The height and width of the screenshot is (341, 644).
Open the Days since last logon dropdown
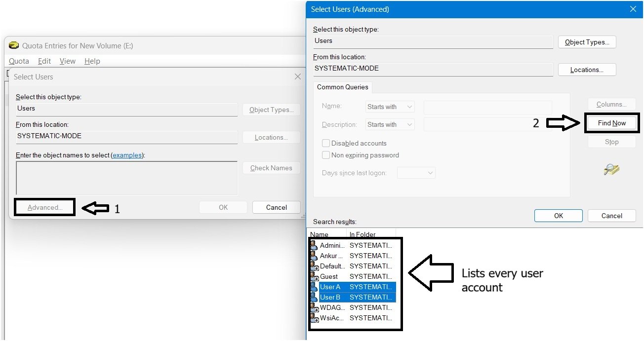(416, 173)
